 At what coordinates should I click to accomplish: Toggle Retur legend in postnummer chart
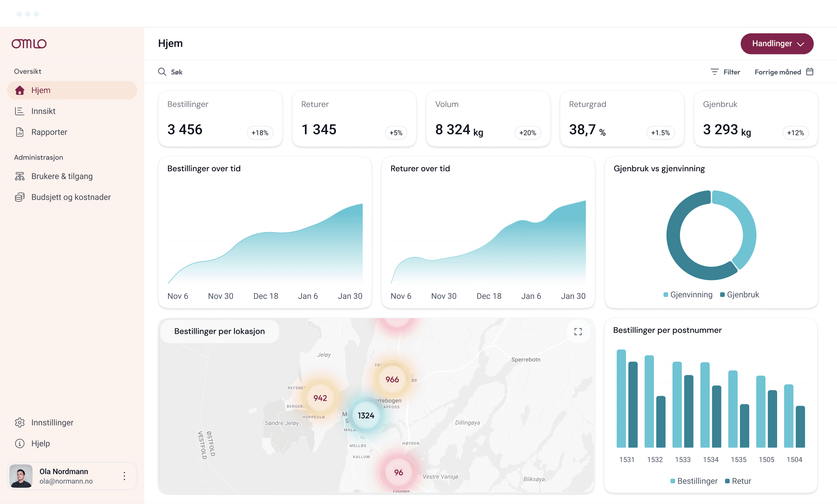738,481
